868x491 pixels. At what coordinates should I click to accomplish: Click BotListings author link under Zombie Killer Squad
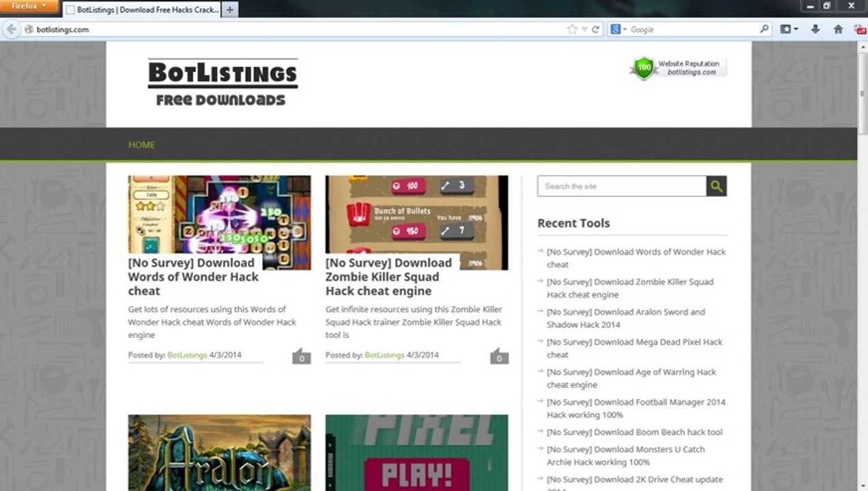tap(384, 355)
